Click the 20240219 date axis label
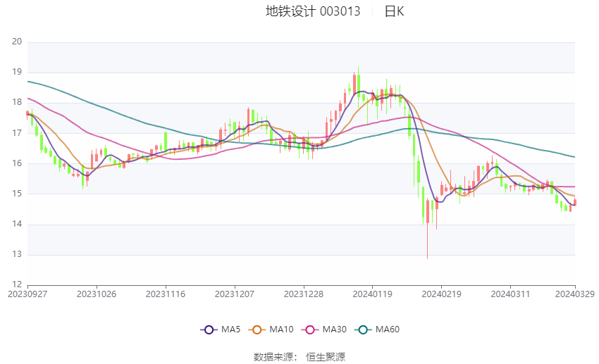The width and height of the screenshot is (599, 364). pyautogui.click(x=441, y=294)
